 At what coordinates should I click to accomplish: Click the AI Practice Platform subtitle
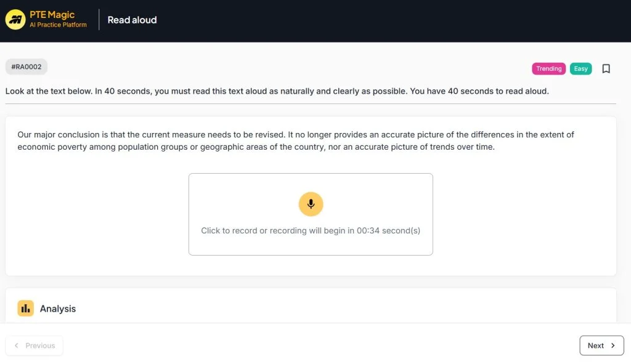(58, 25)
